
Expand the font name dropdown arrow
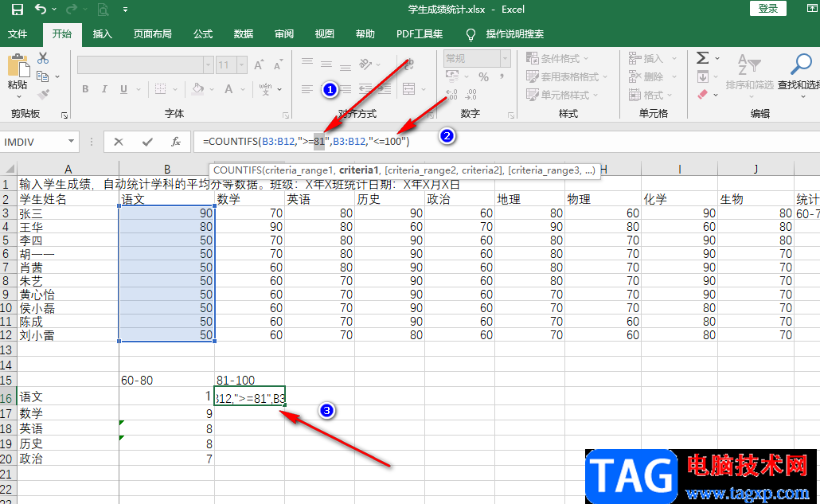pos(208,64)
